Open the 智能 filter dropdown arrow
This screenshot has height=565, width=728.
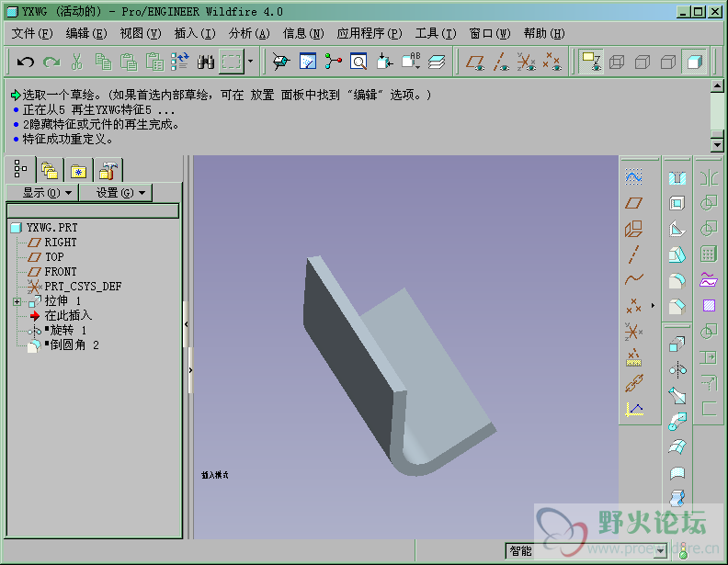660,550
